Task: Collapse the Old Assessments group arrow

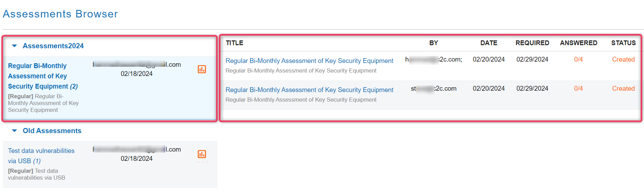Action: [14, 131]
